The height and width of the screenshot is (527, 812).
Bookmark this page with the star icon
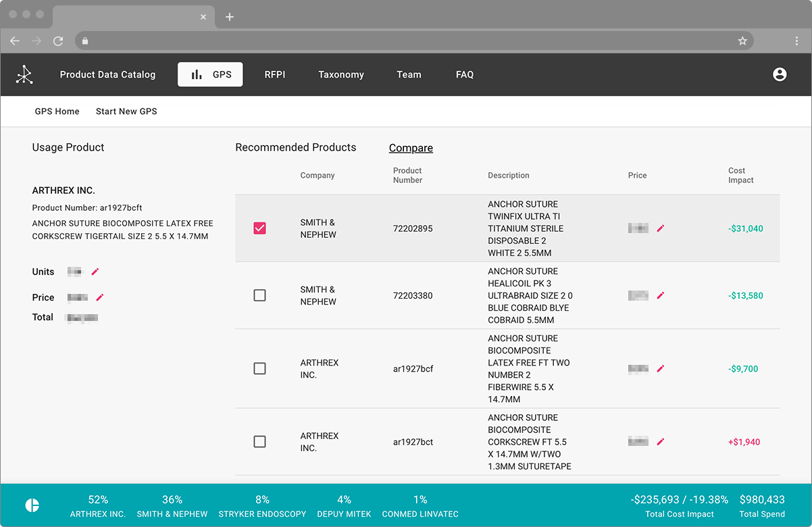click(742, 41)
